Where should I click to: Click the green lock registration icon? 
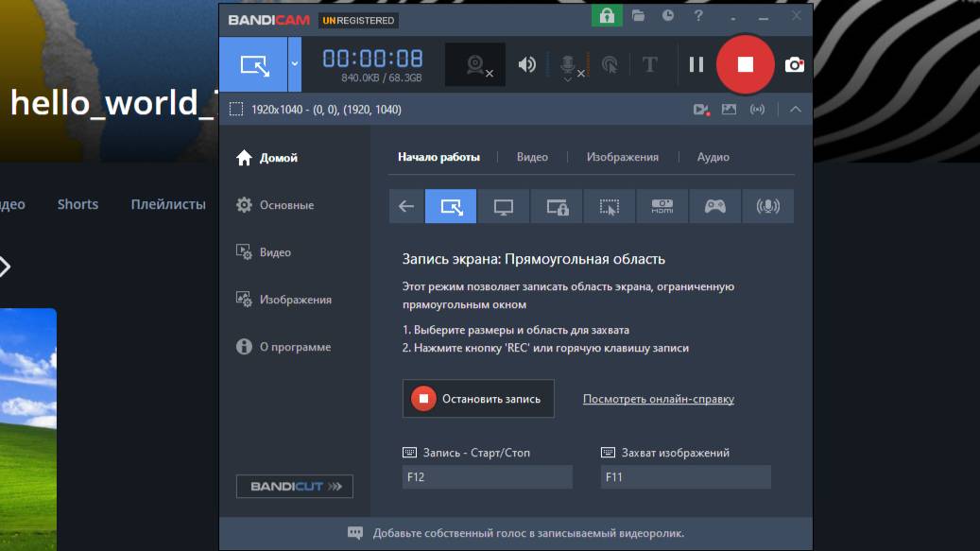pyautogui.click(x=607, y=16)
